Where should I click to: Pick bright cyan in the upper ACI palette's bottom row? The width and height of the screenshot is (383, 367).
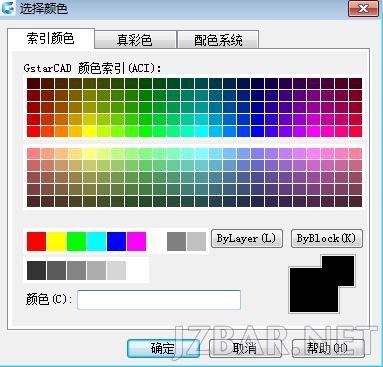[x=202, y=131]
